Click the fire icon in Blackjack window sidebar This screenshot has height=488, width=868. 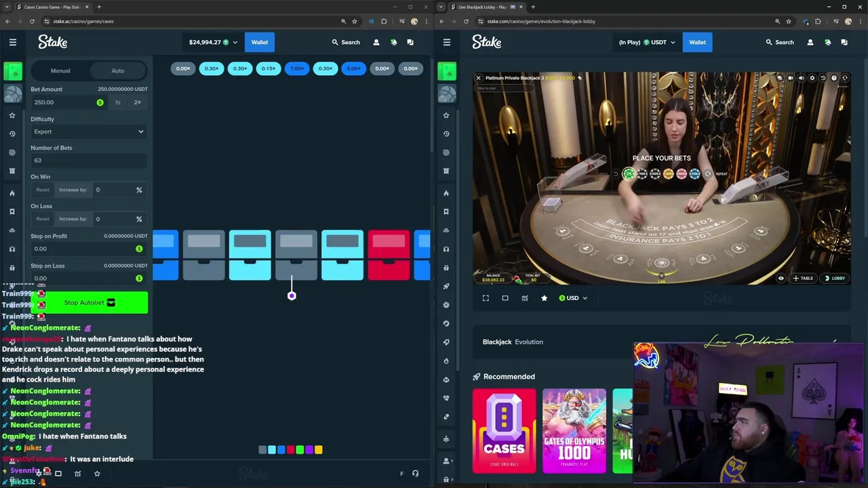click(x=446, y=193)
